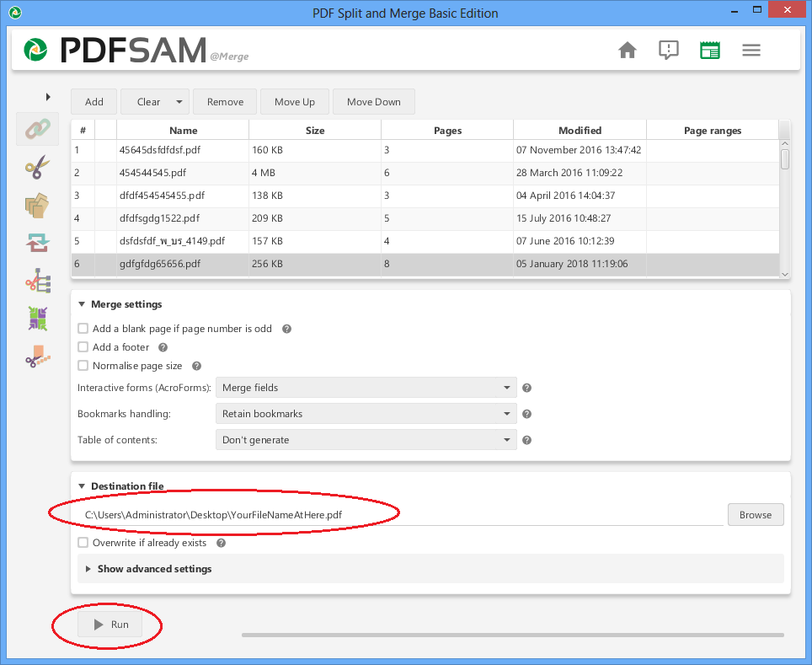Open the Table of contents dropdown
Viewport: 812px width, 665px height.
366,439
